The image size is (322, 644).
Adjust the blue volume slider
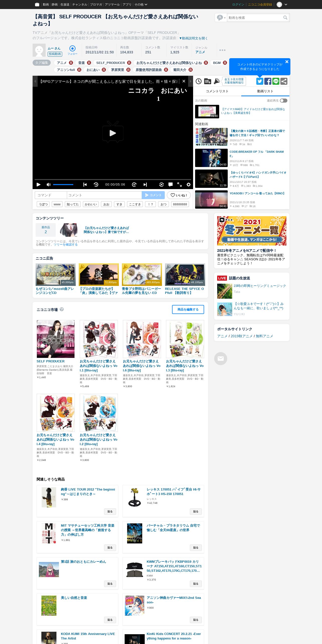(x=63, y=185)
